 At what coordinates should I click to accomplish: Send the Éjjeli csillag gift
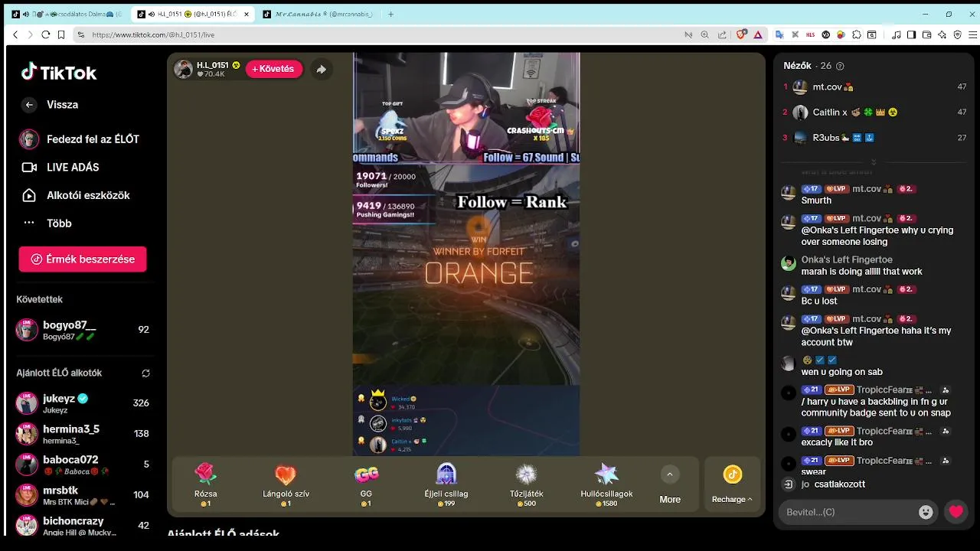pos(446,485)
